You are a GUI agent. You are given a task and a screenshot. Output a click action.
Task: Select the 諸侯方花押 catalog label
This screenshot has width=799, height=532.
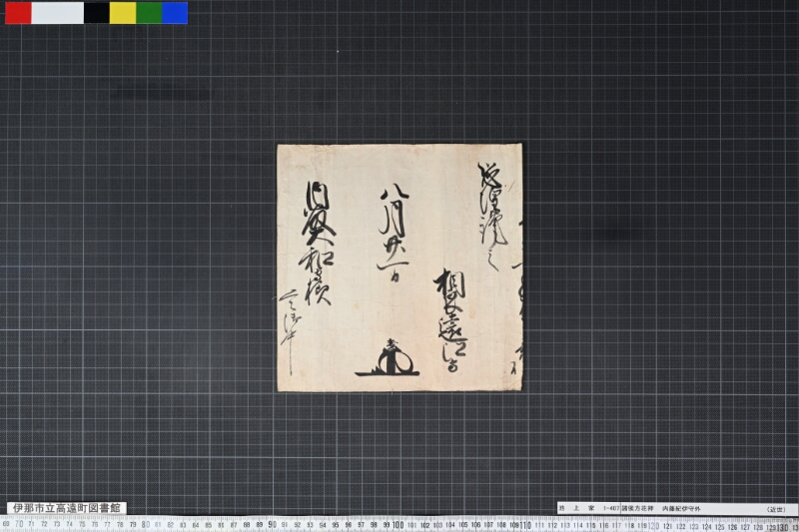point(636,509)
